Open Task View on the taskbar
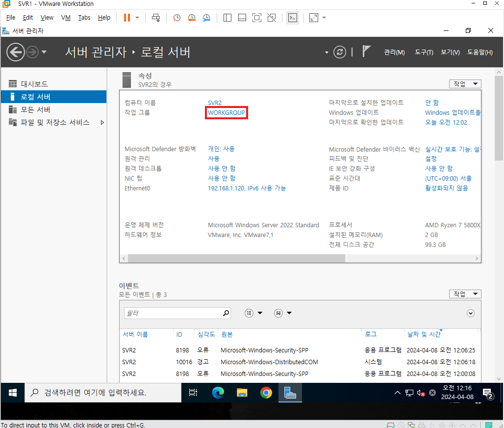Viewport: 504px width, 428px height. (193, 393)
